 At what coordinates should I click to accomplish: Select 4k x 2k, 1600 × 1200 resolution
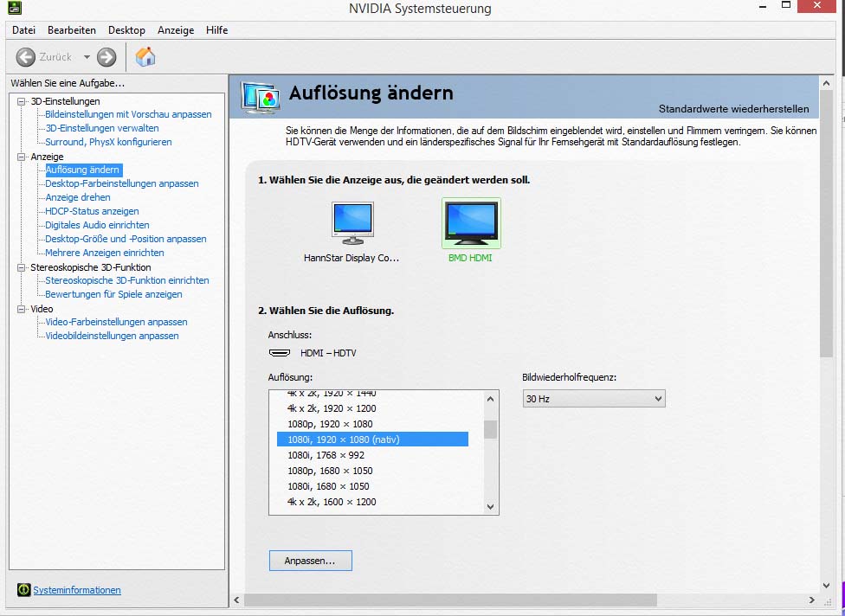click(x=372, y=502)
